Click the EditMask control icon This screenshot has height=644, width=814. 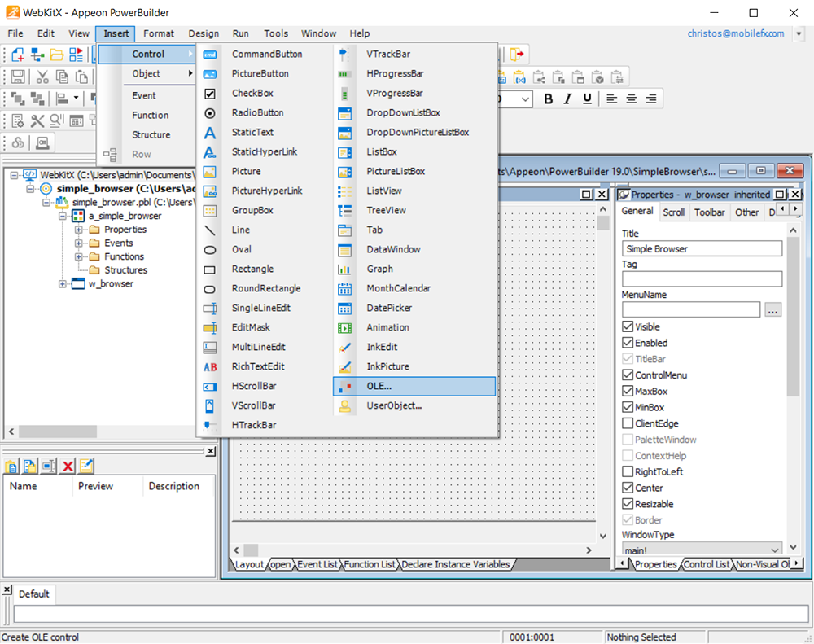point(210,328)
